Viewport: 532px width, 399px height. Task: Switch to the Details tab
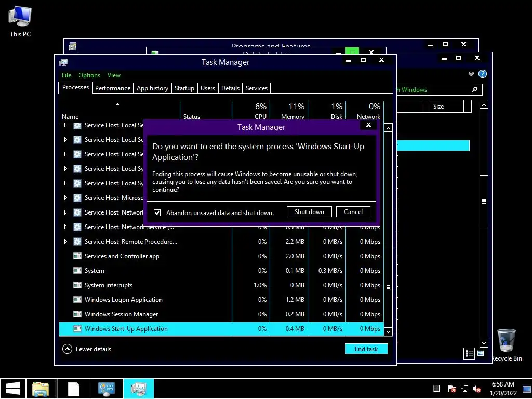tap(230, 88)
